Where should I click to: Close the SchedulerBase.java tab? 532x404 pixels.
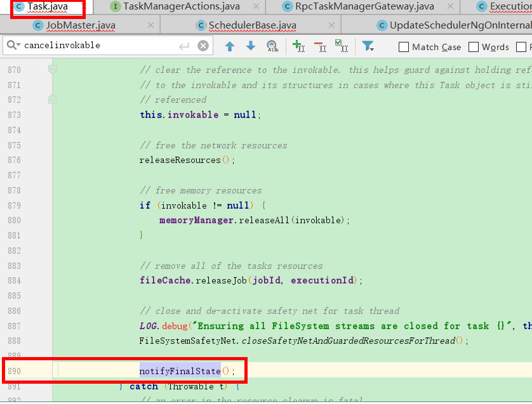point(332,25)
